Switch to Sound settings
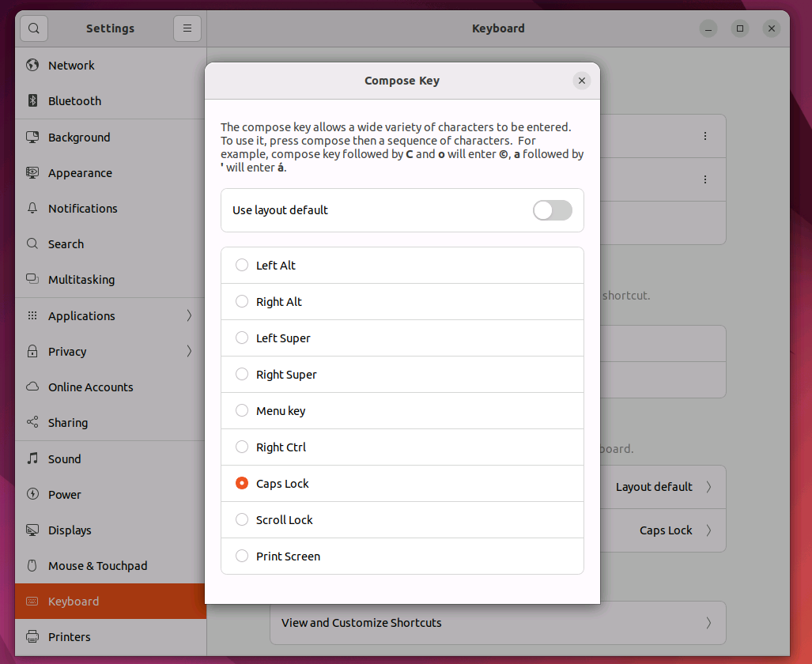Viewport: 812px width, 664px height. [x=111, y=458]
